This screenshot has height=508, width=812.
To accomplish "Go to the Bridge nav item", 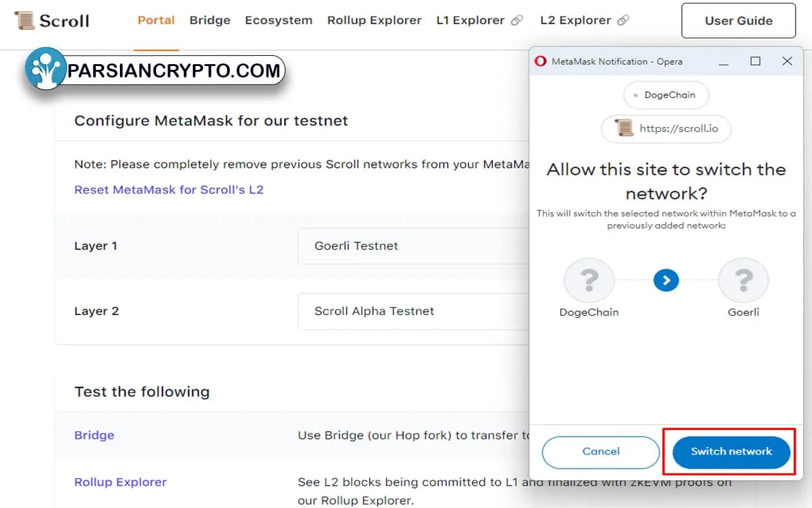I will point(210,20).
